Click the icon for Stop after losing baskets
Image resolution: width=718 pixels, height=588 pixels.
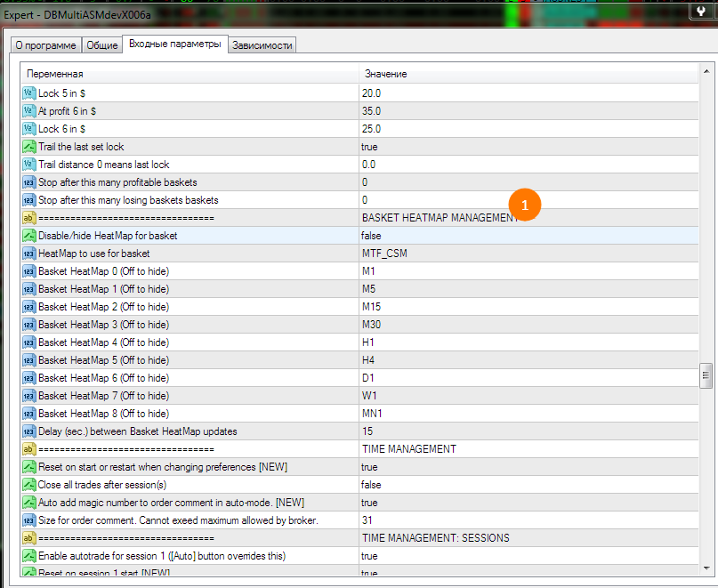coord(28,200)
